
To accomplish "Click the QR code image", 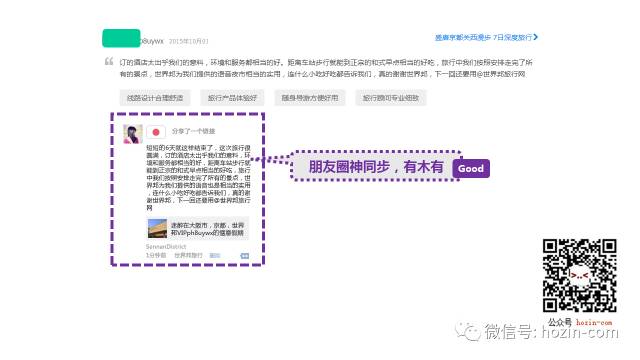I will (x=580, y=276).
